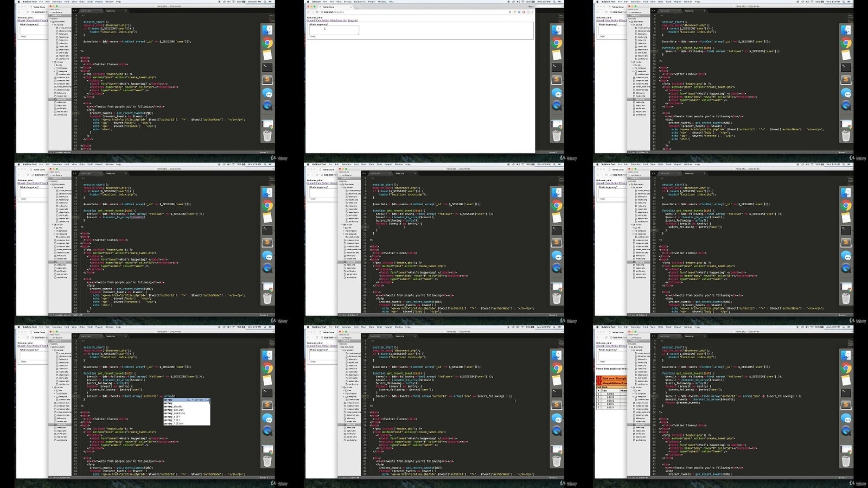Choose array_combine in the autocomplete popup
868x488 pixels.
coord(187,413)
